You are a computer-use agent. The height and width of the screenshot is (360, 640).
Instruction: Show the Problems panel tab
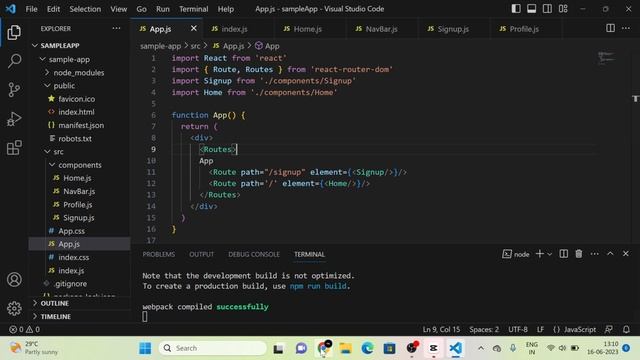(x=158, y=254)
